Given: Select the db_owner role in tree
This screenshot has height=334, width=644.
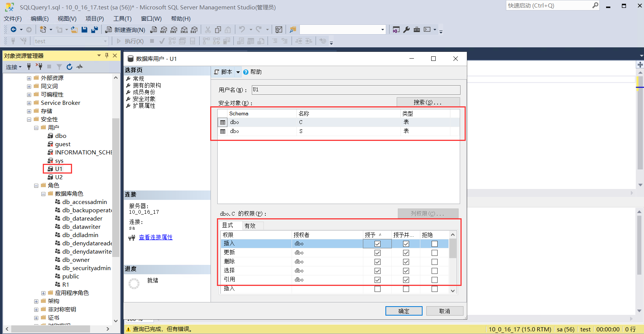Looking at the screenshot, I should point(76,260).
